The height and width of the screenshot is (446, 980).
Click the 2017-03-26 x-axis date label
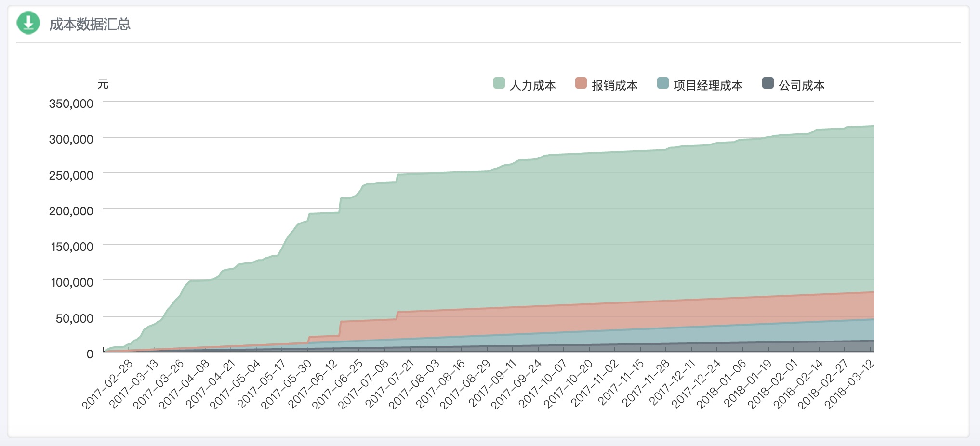(159, 384)
